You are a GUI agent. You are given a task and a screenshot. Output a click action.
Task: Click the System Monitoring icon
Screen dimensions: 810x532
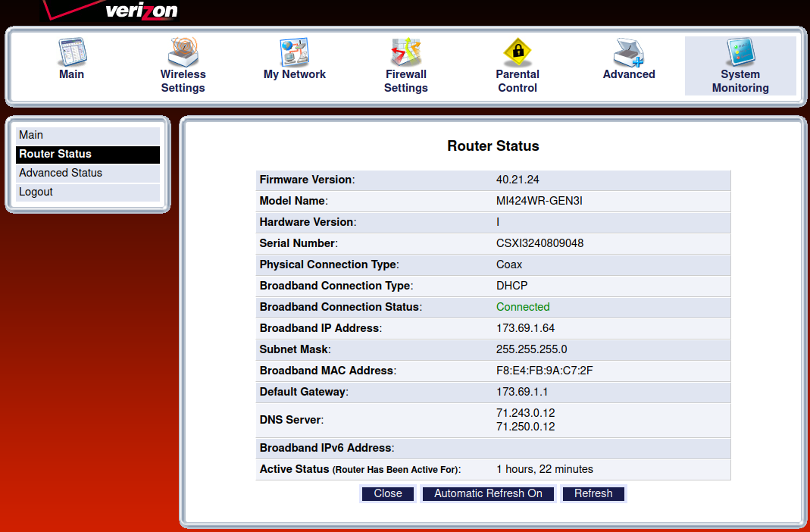[x=740, y=52]
